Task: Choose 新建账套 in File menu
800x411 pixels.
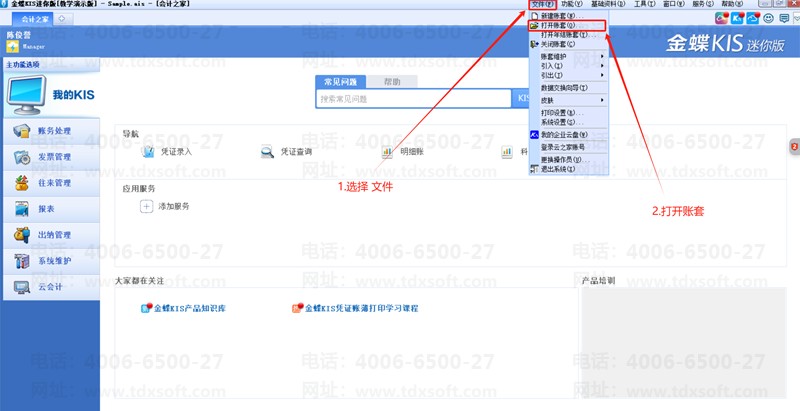Action: pyautogui.click(x=568, y=16)
